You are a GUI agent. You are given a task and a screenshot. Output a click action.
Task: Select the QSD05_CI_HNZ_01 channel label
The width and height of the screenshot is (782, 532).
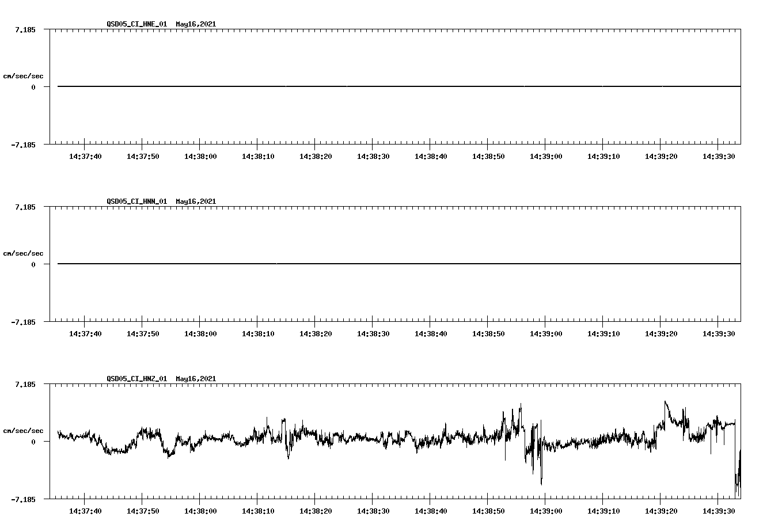point(136,378)
